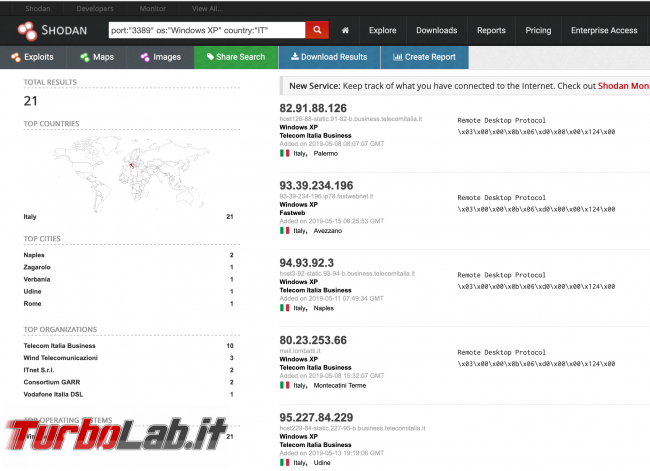Image resolution: width=650 pixels, height=471 pixels.
Task: Click the Italy flag next to Palermo
Action: [284, 153]
